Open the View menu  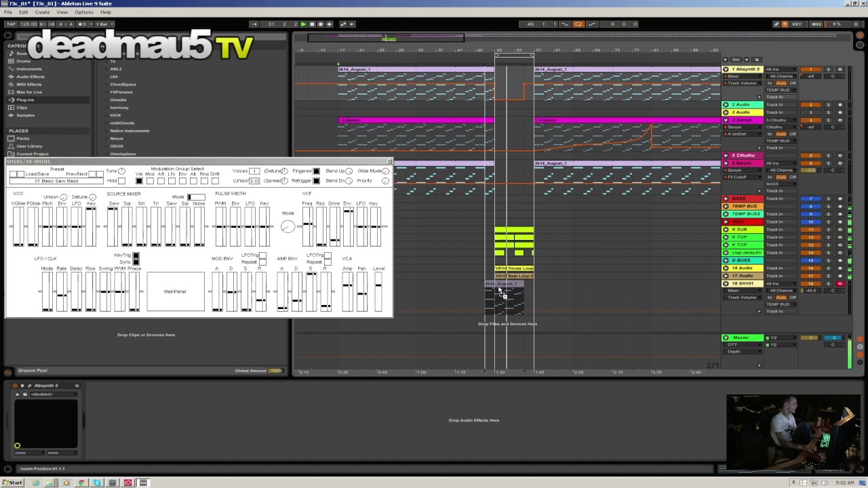tap(62, 12)
